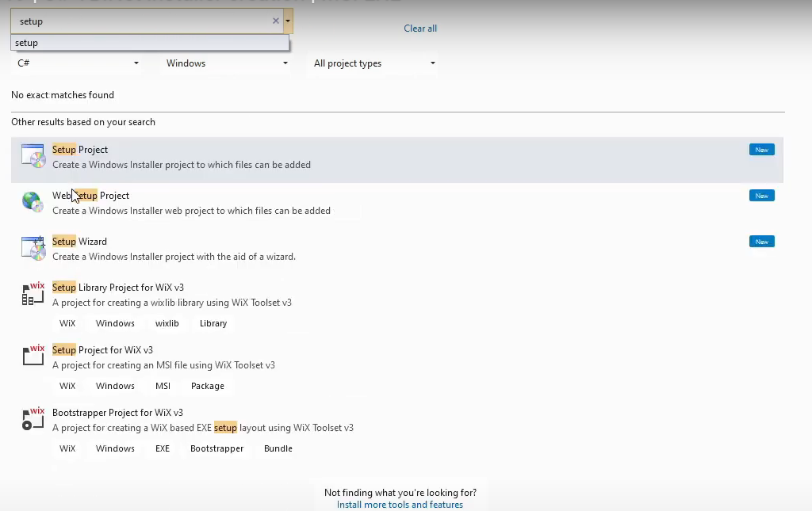This screenshot has height=511, width=812.
Task: Click 'with the aid of a wizard' description
Action: (174, 257)
